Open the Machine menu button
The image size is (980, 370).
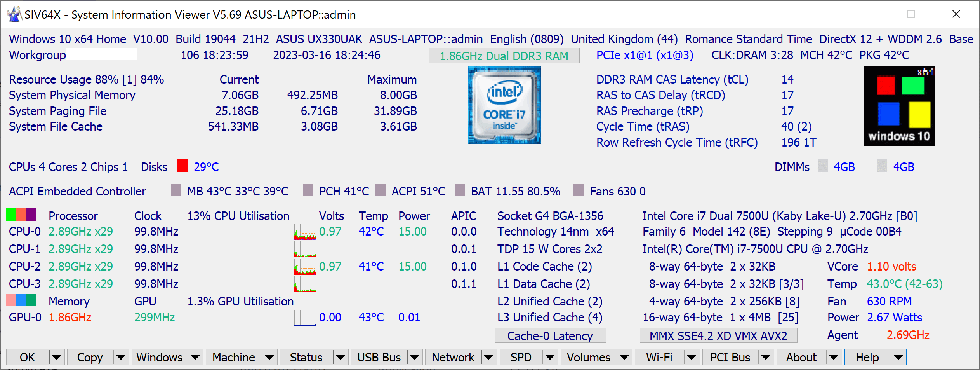coord(234,357)
